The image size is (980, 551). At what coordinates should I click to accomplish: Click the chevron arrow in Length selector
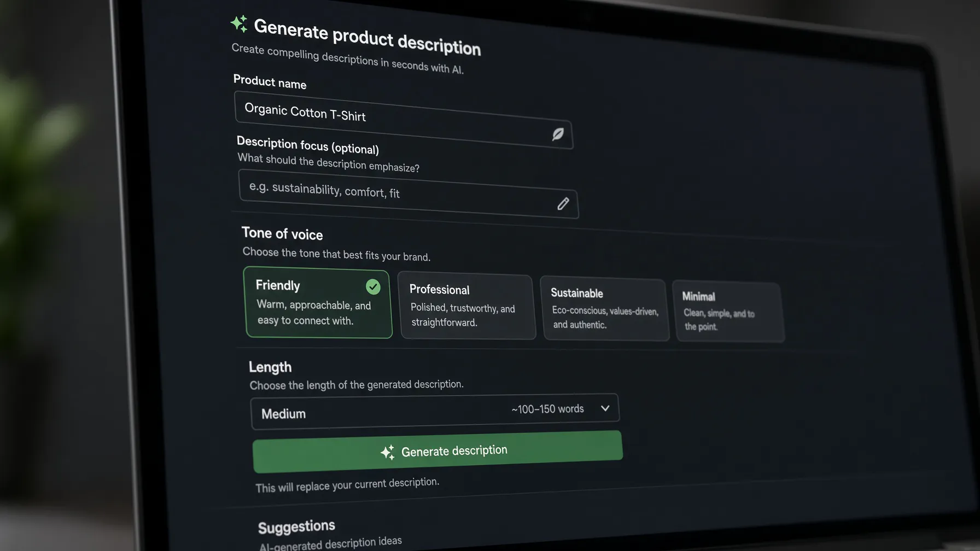(x=605, y=408)
